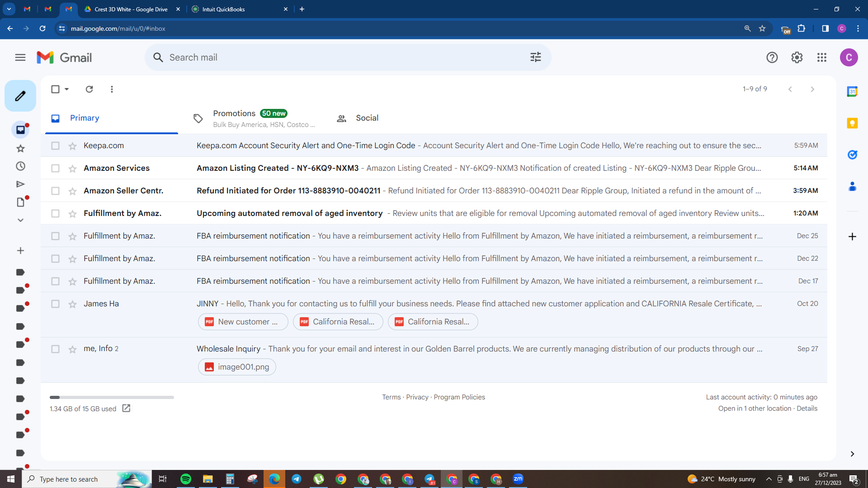Go to older emails page arrow
The width and height of the screenshot is (868, 488).
click(x=812, y=89)
